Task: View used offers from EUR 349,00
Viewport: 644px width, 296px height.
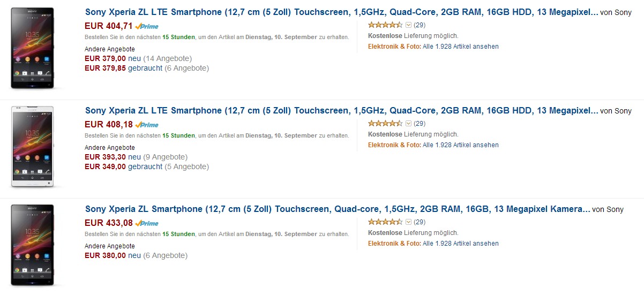Action: (x=145, y=166)
